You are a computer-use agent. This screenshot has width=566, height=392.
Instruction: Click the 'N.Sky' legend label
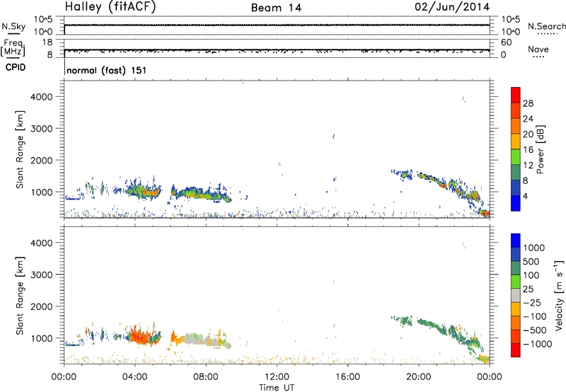click(x=13, y=26)
